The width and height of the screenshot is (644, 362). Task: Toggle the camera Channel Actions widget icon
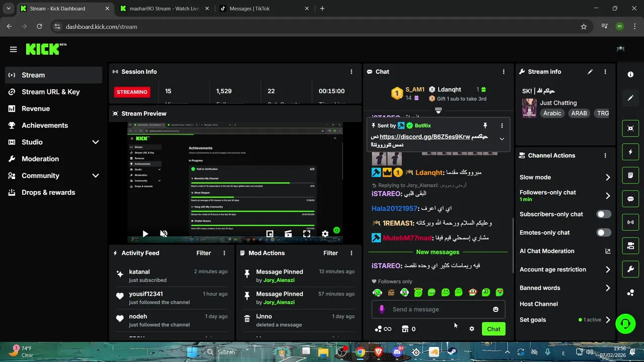coord(630,245)
